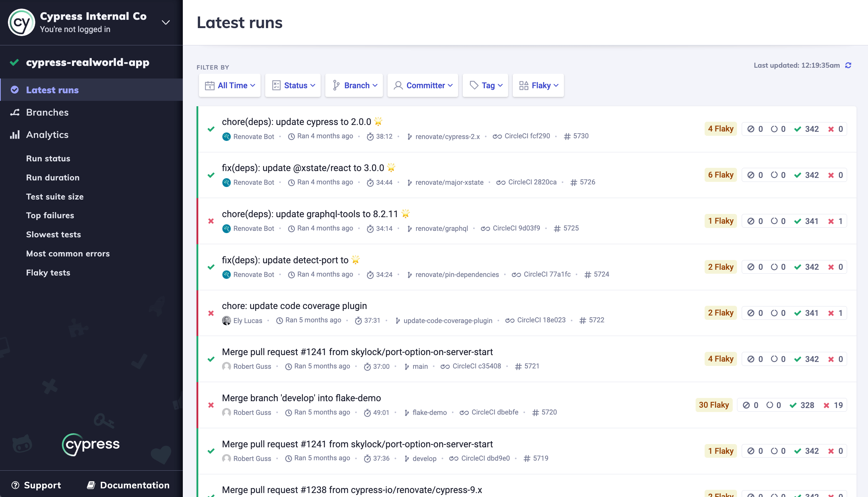Click Robert Guss avatar on flake-demo run

coord(226,413)
